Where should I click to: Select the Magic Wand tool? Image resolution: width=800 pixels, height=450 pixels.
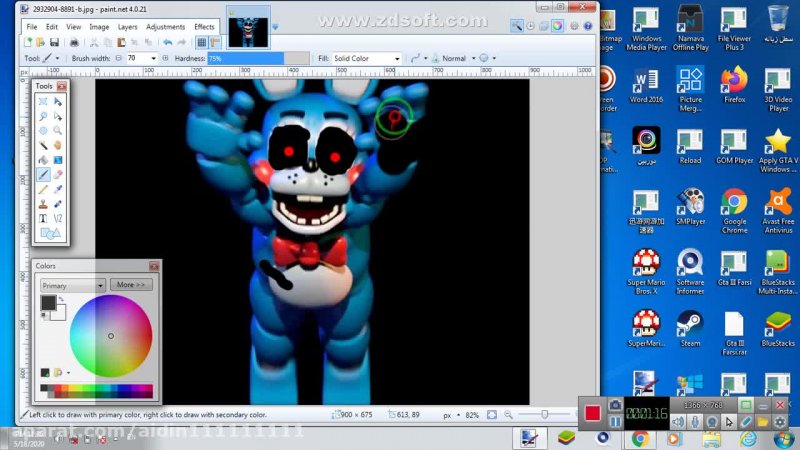coord(44,145)
